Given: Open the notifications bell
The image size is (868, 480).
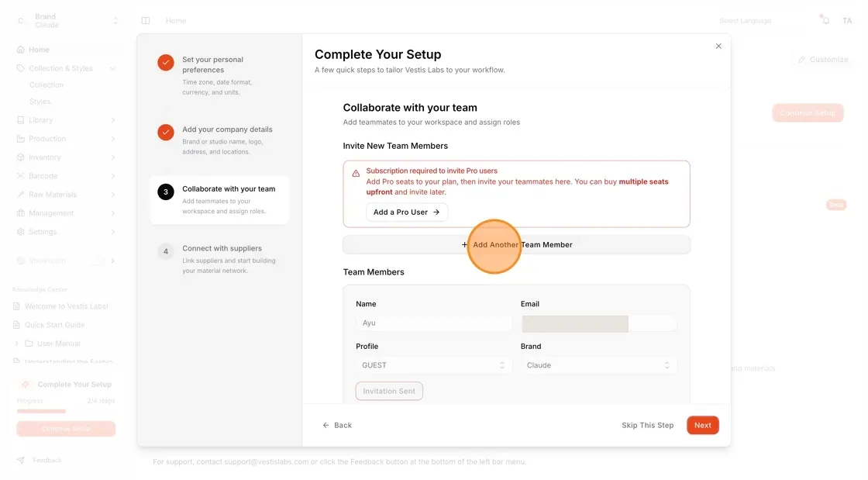Looking at the screenshot, I should [x=825, y=20].
